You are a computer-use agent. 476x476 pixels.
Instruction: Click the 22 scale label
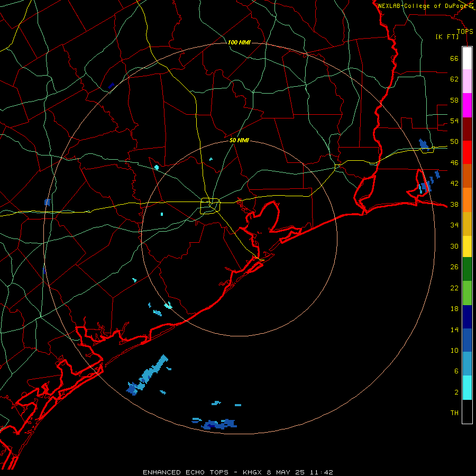(x=454, y=288)
